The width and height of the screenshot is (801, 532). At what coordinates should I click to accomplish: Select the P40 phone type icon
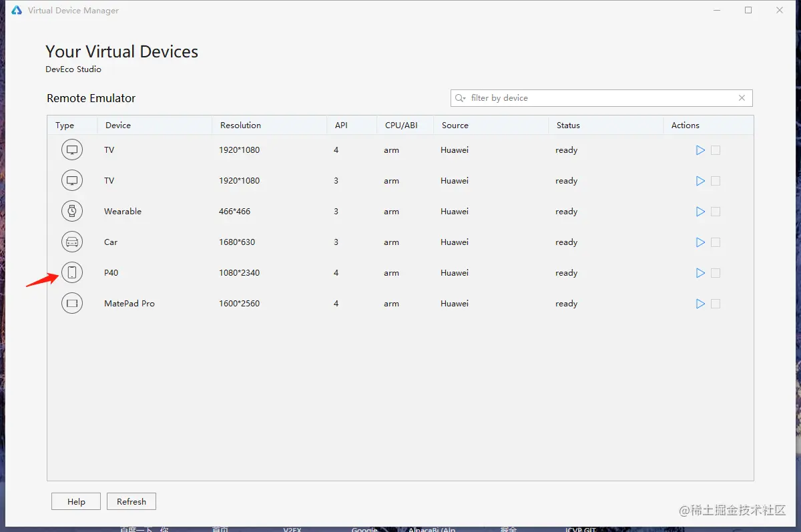(x=72, y=273)
